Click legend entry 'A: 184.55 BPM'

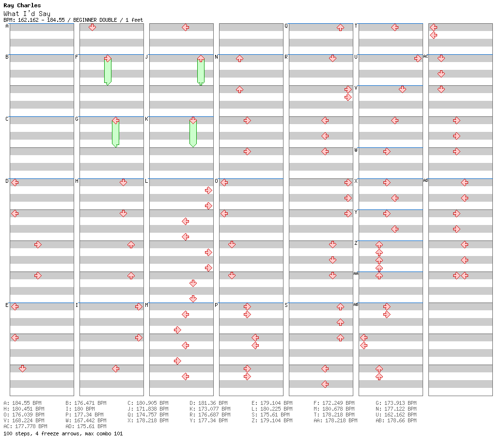point(22,403)
